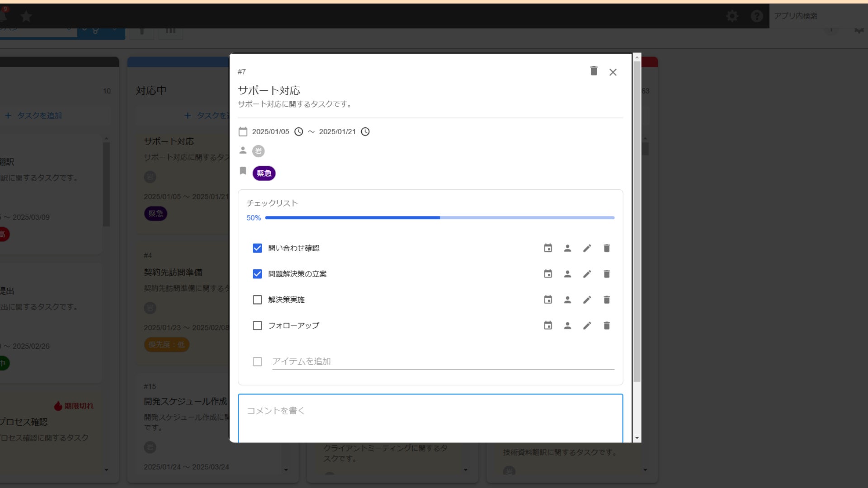The height and width of the screenshot is (488, 868).
Task: Check the フォローアップ checkbox
Action: 257,325
